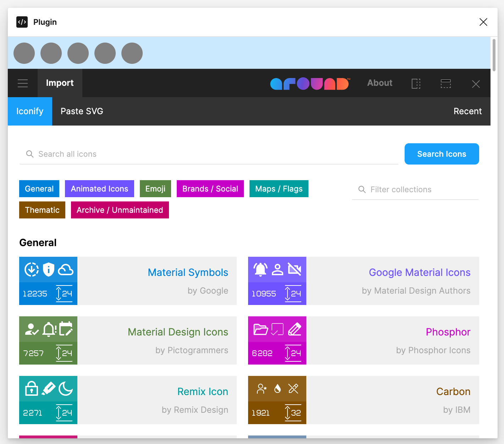Viewport: 504px width, 444px height.
Task: Click the Google Material Icons camera-off icon
Action: 295,270
